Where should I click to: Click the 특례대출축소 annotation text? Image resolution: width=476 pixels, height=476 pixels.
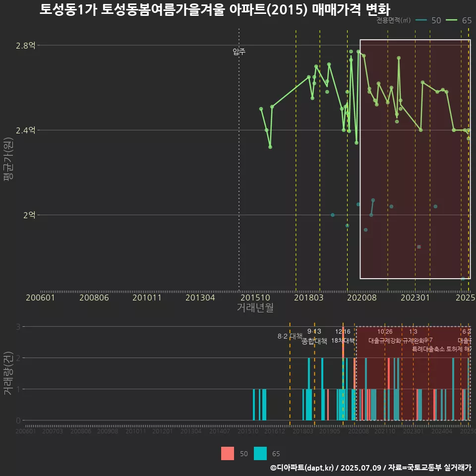pos(428,349)
